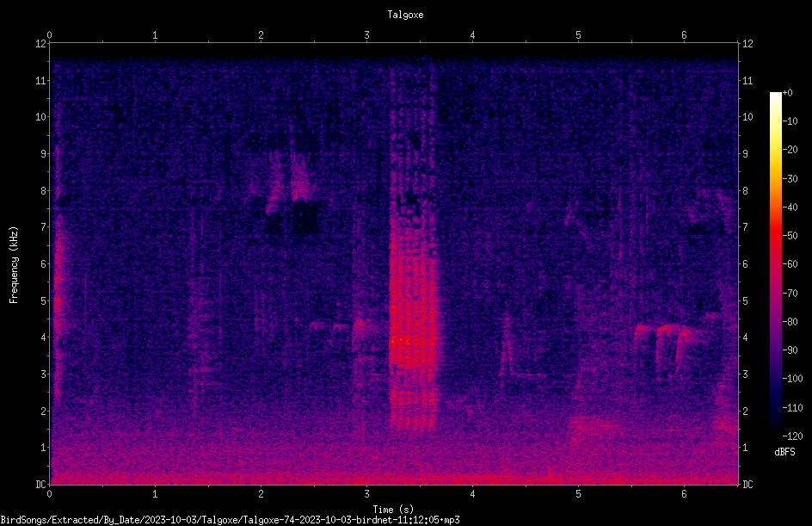The width and height of the screenshot is (812, 526).
Task: Click "5" on the top time axis
Action: click(x=578, y=35)
